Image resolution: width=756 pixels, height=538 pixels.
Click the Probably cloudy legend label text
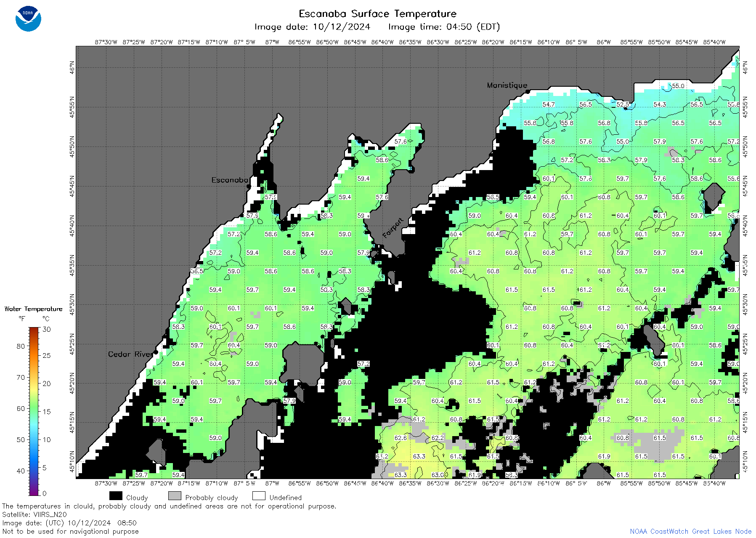click(212, 498)
